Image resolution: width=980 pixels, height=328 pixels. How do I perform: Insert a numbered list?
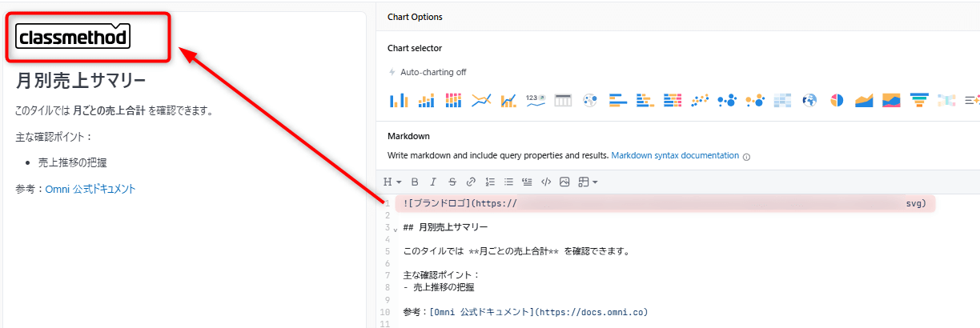(x=490, y=182)
